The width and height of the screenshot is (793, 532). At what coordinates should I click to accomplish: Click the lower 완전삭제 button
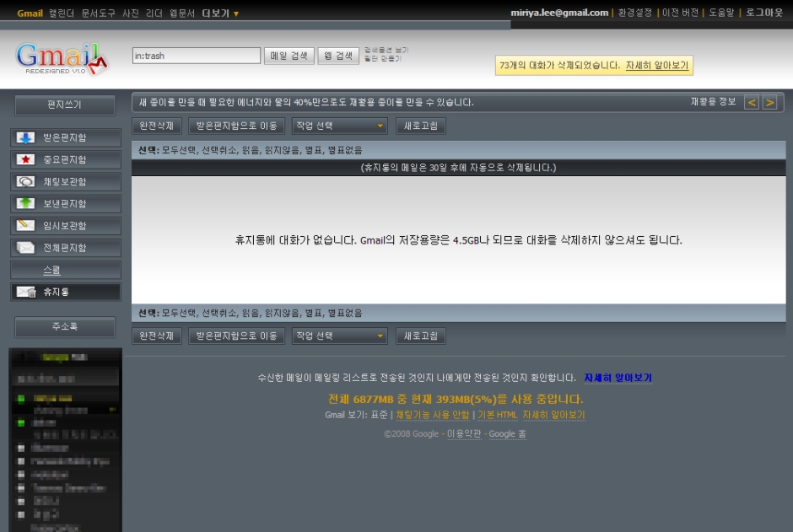pos(157,336)
